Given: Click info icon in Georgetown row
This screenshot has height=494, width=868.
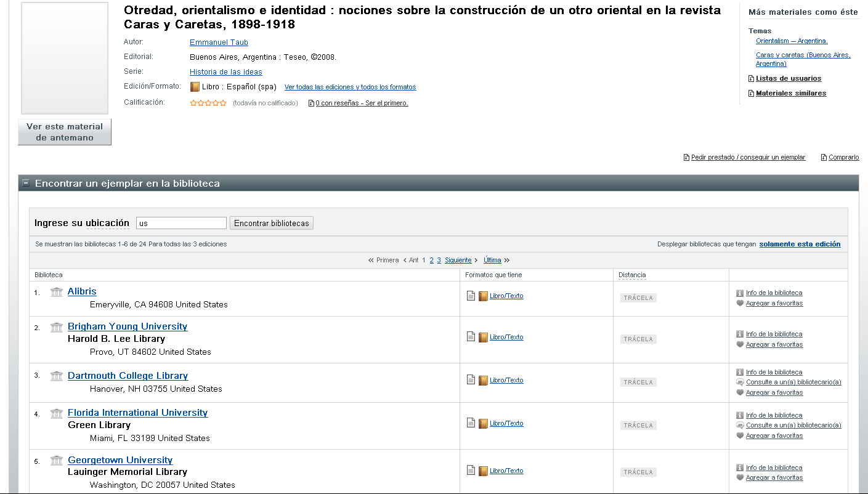Looking at the screenshot, I should (740, 468).
